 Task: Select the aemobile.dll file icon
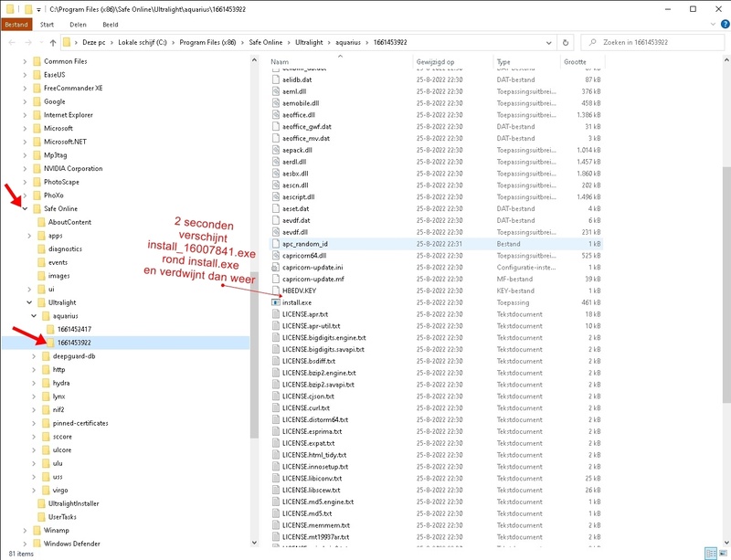point(276,103)
